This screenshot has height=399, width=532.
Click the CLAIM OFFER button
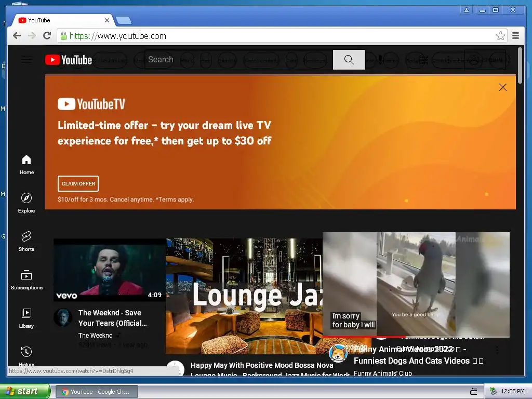78,183
